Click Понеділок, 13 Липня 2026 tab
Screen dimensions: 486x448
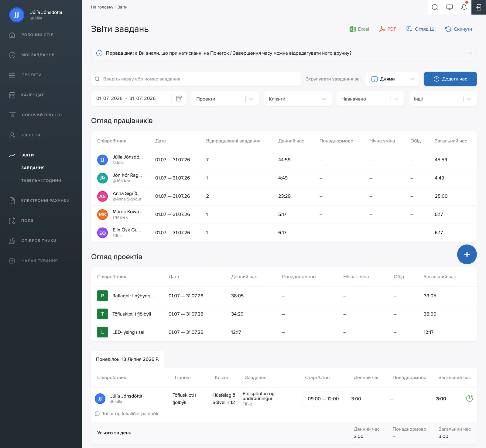(x=128, y=359)
